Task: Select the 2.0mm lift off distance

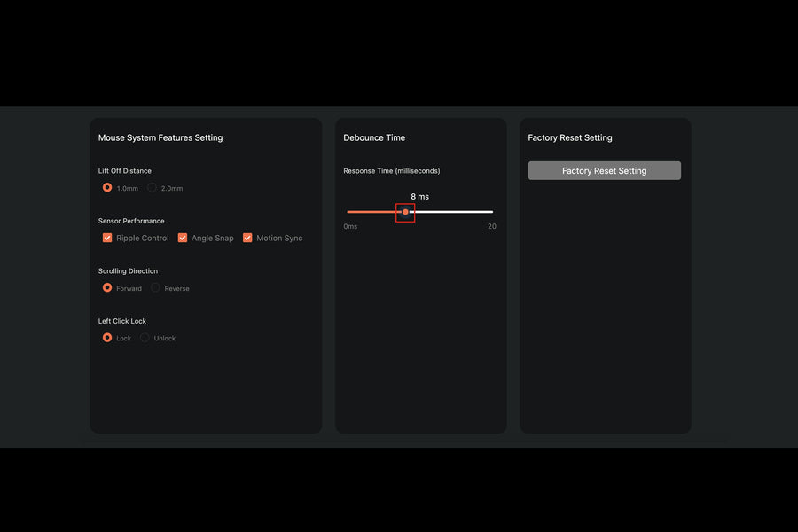Action: (x=153, y=188)
